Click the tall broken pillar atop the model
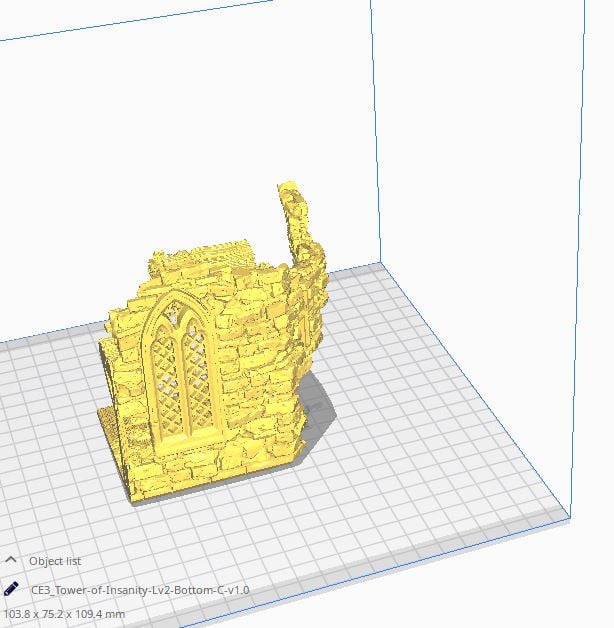 click(298, 224)
